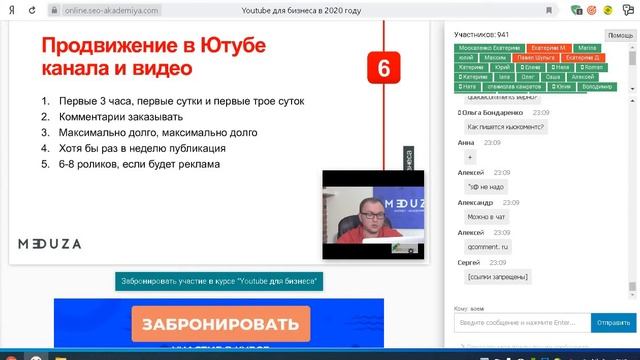Click chat author name Ольга Бондаренко
640x360 pixels.
[492, 112]
